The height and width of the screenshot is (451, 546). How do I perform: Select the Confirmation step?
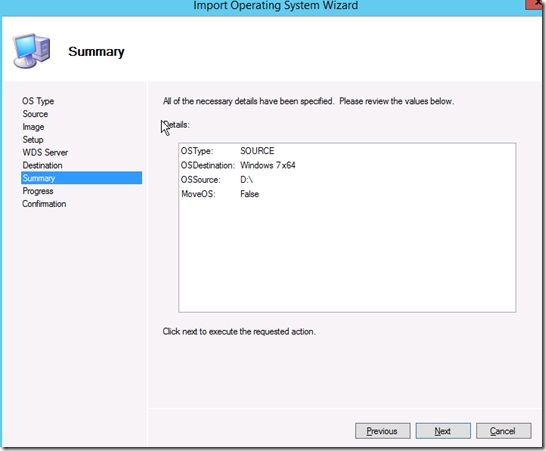[x=44, y=204]
